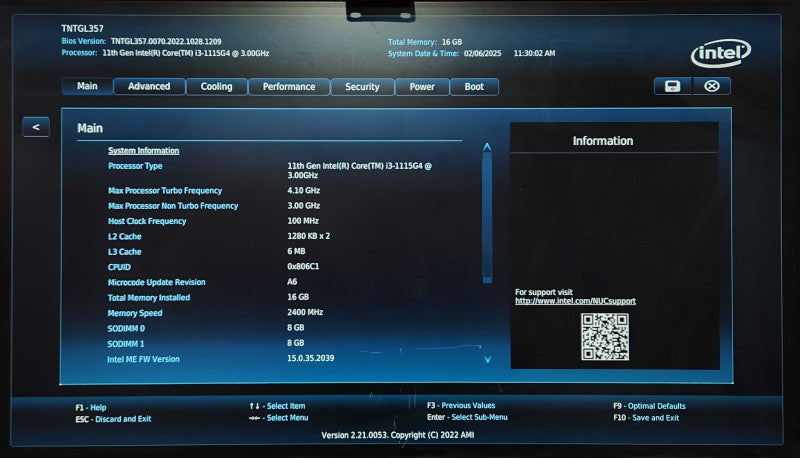Click the Total Memory 16 GB header value
The image size is (800, 458).
pos(452,42)
